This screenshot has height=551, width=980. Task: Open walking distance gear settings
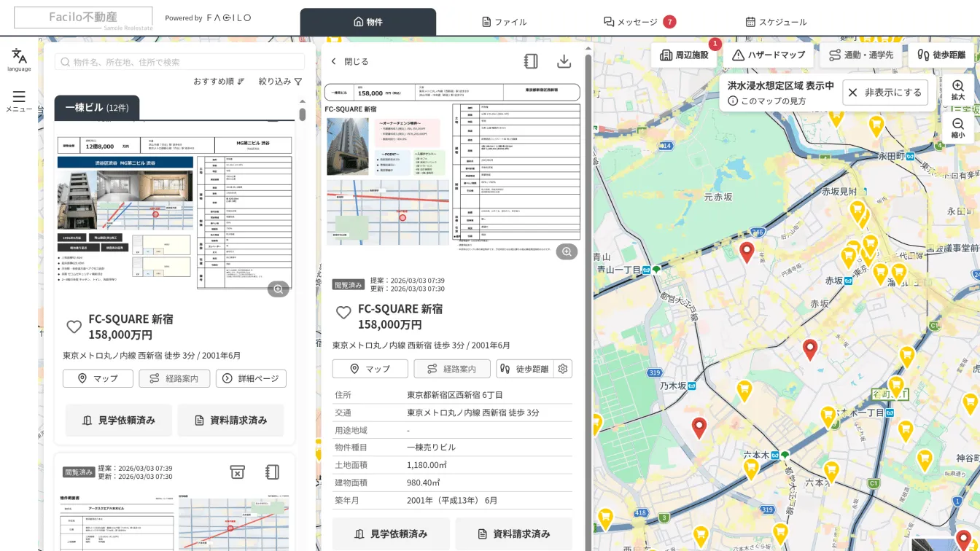coord(563,369)
